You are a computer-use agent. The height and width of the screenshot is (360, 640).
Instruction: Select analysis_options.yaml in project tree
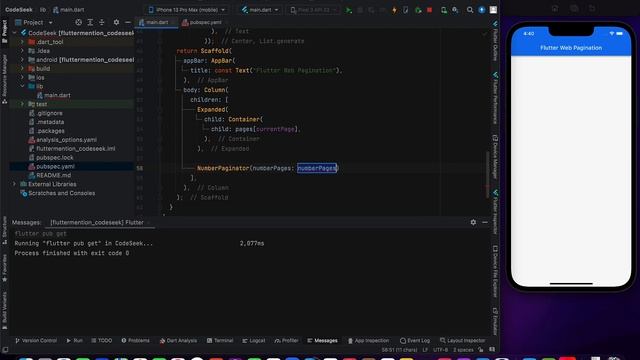67,140
